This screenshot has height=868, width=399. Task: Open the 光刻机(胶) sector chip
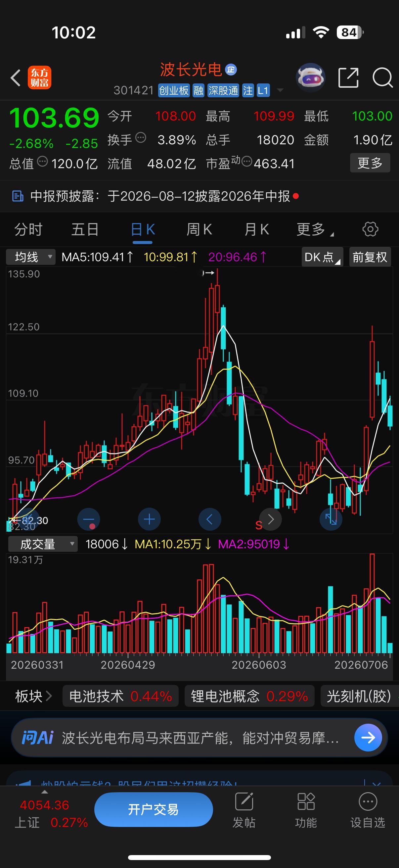pyautogui.click(x=359, y=696)
